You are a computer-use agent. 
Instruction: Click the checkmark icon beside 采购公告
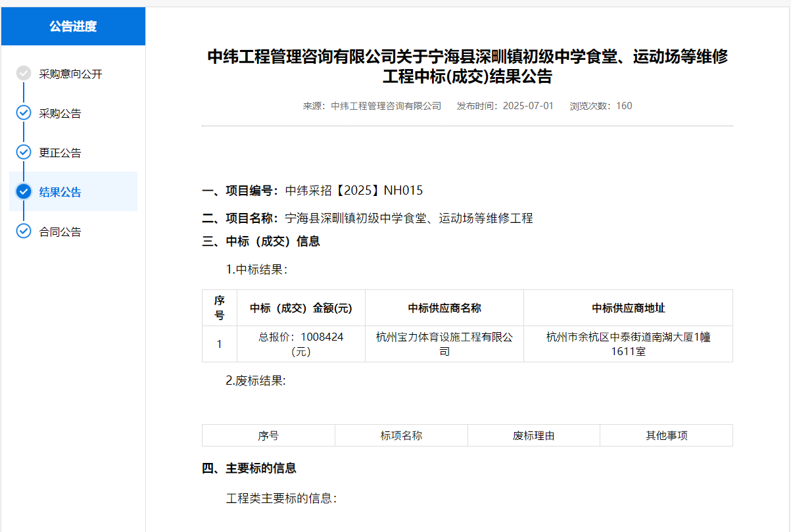pyautogui.click(x=24, y=113)
